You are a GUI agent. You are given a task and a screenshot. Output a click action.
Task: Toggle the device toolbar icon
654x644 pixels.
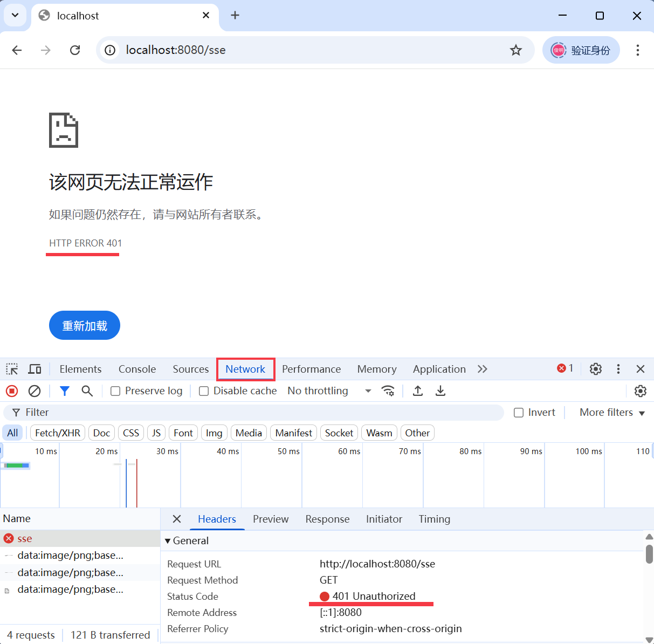[35, 369]
